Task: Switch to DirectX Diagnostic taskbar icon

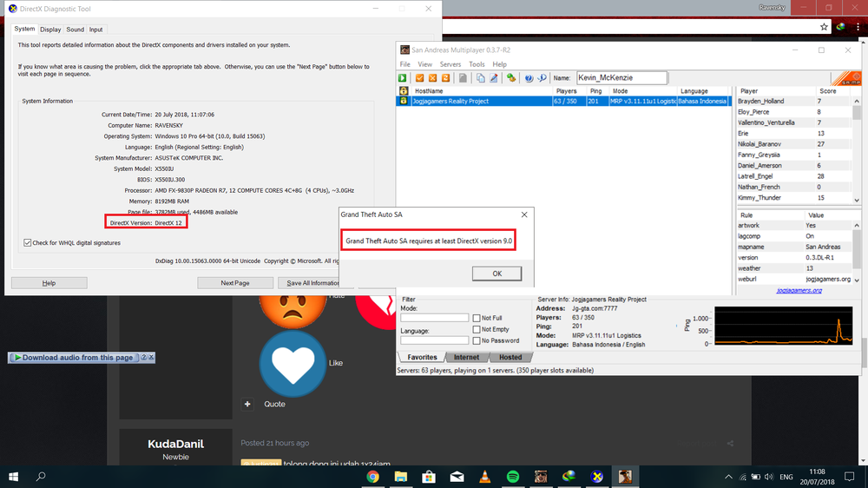Action: (597, 477)
